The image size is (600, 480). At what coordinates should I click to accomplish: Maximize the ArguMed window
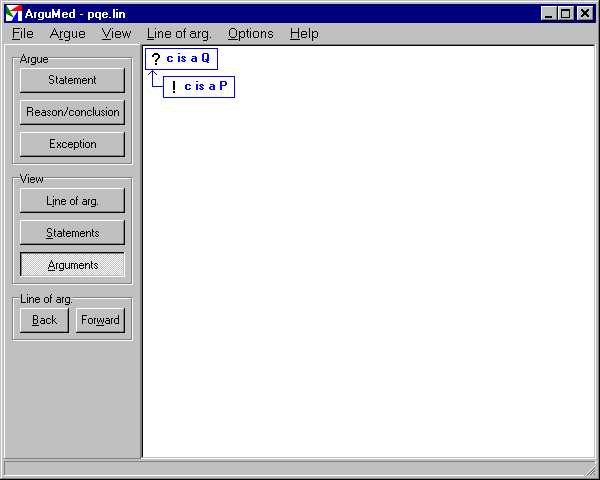[x=565, y=14]
